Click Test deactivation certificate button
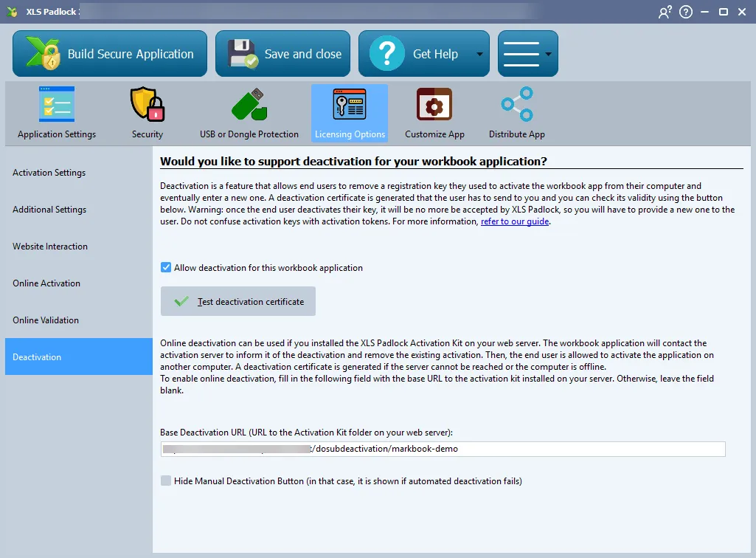 pos(238,301)
